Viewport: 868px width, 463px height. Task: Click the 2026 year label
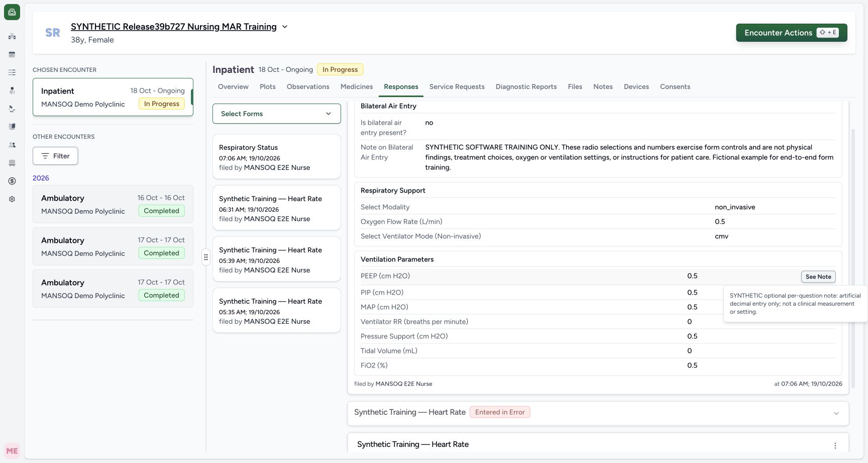[x=41, y=178]
